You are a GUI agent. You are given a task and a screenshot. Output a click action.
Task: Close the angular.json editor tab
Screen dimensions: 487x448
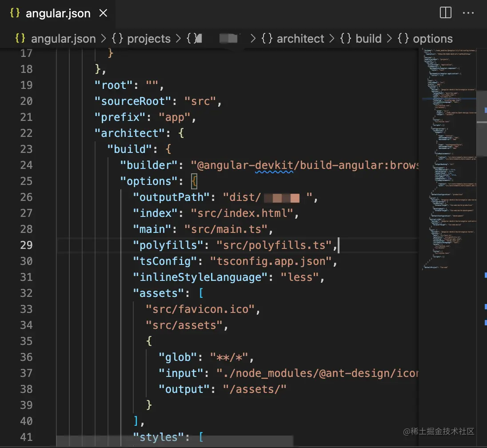(x=103, y=13)
